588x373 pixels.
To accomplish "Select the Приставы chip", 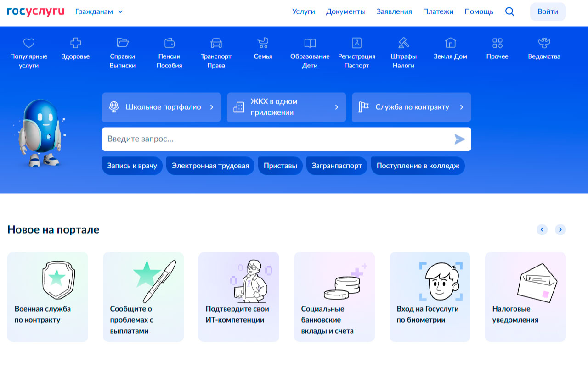I will coord(280,166).
